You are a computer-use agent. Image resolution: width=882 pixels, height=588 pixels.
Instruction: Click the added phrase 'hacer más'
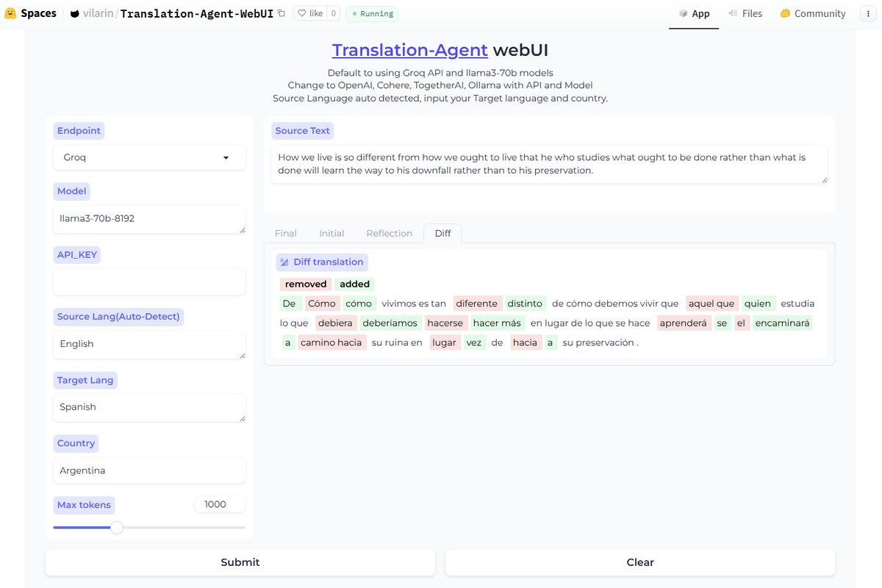point(496,323)
